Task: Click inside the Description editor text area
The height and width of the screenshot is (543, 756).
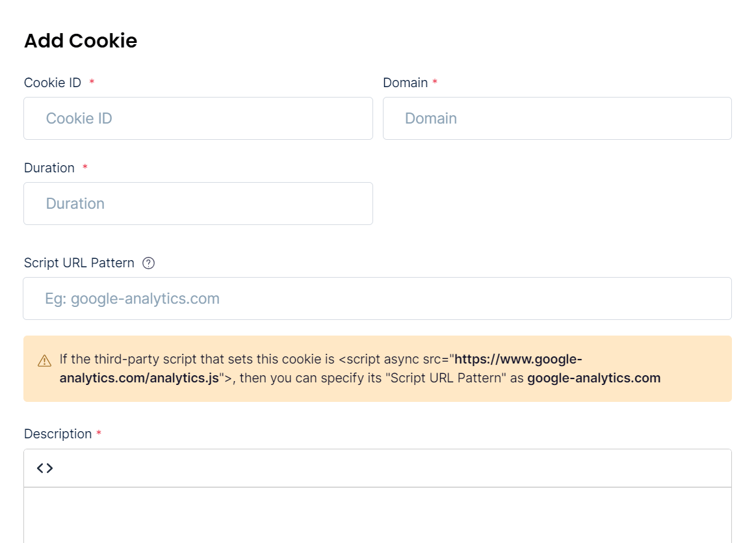Action: (x=378, y=515)
